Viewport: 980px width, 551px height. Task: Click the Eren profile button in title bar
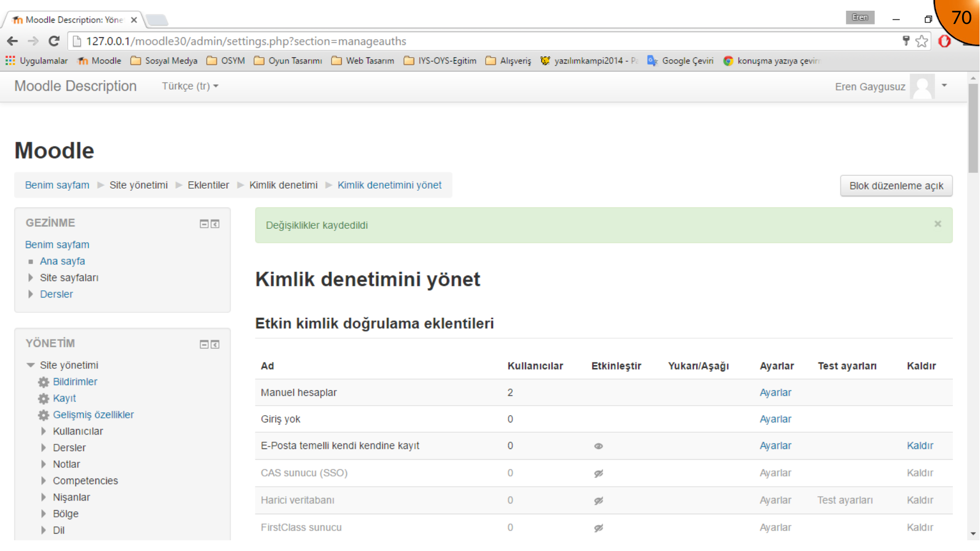coord(860,17)
